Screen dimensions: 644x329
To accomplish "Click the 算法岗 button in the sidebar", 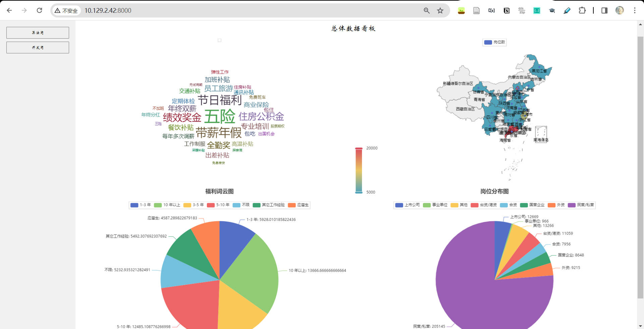I will tap(37, 33).
